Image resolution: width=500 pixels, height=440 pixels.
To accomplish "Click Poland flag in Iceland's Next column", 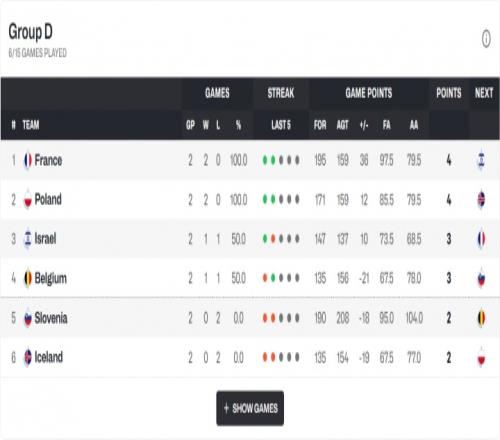I will (x=481, y=357).
